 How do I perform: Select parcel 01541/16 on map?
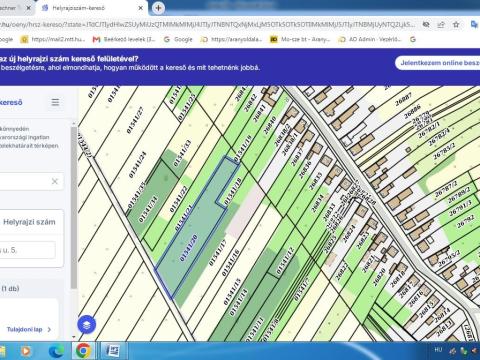coord(230,263)
